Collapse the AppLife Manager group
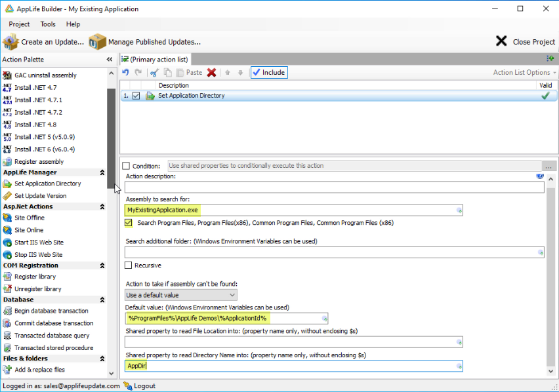The width and height of the screenshot is (559, 392). click(x=102, y=172)
